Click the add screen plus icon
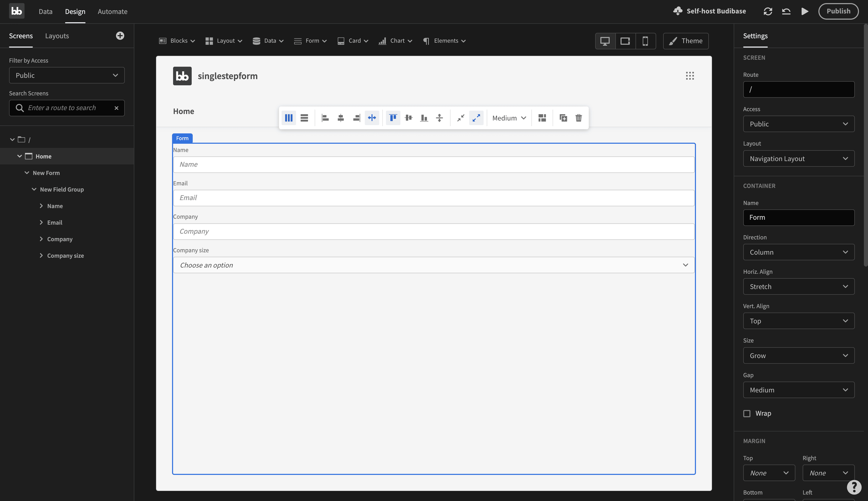The width and height of the screenshot is (868, 501). [120, 36]
